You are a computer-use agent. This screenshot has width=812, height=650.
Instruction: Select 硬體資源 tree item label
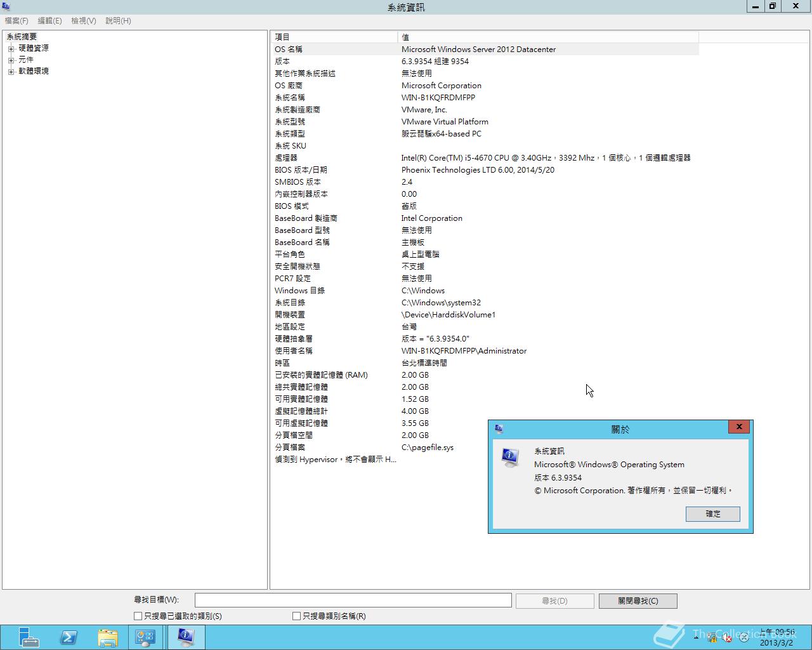click(x=34, y=48)
